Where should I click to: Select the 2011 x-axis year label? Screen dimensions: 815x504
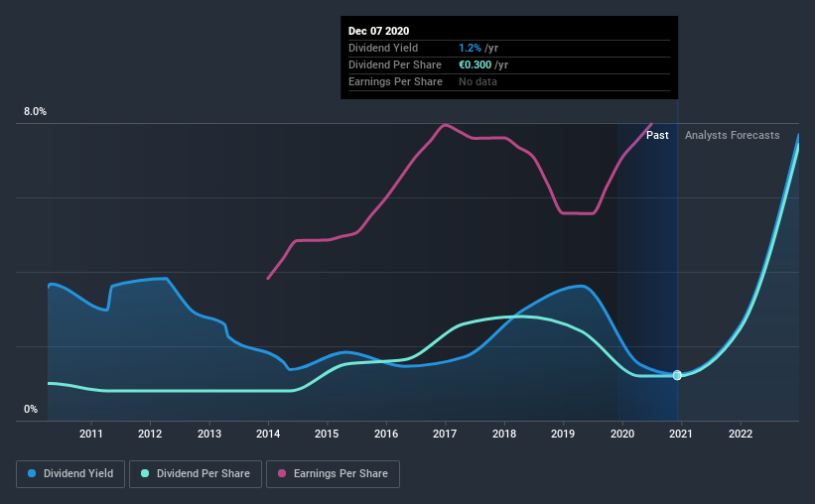coord(91,434)
